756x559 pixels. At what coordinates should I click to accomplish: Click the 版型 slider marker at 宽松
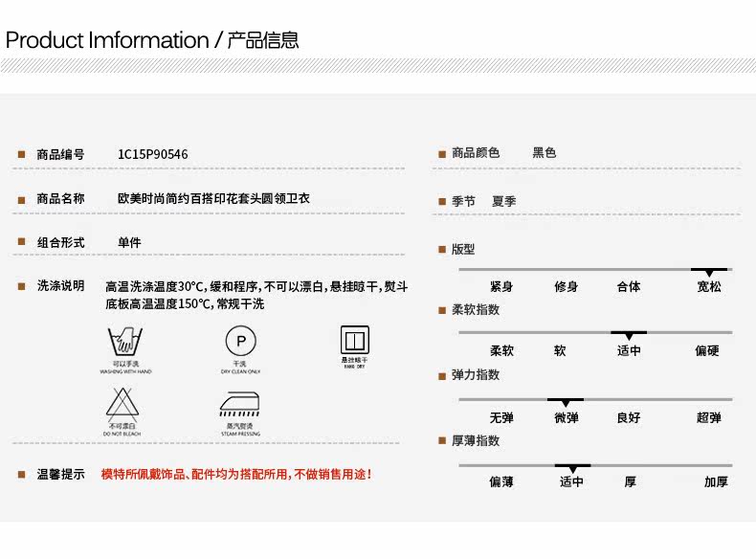[709, 271]
